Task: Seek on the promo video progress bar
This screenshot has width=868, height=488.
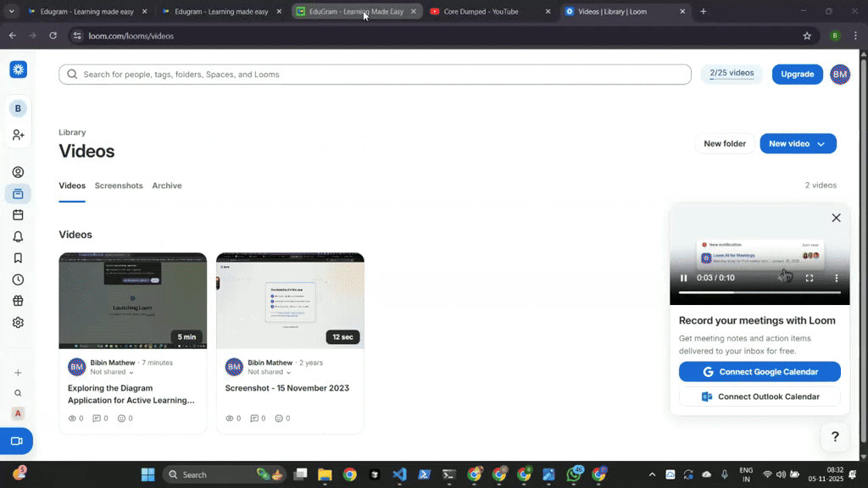Action: point(759,292)
